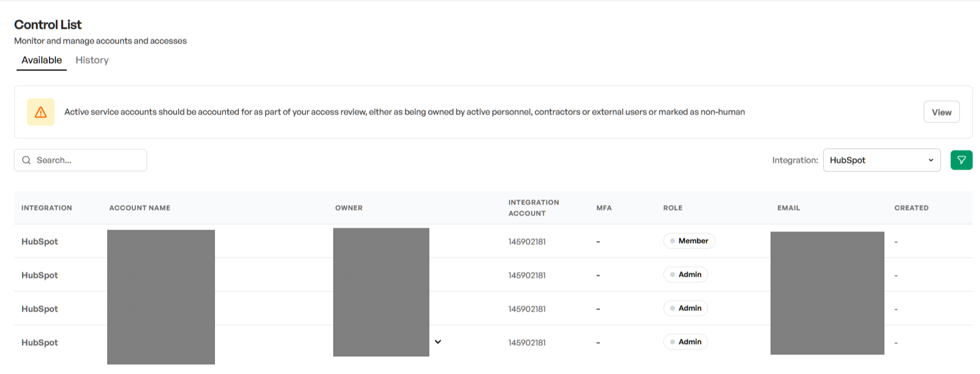Click the OWNER column header

(349, 208)
